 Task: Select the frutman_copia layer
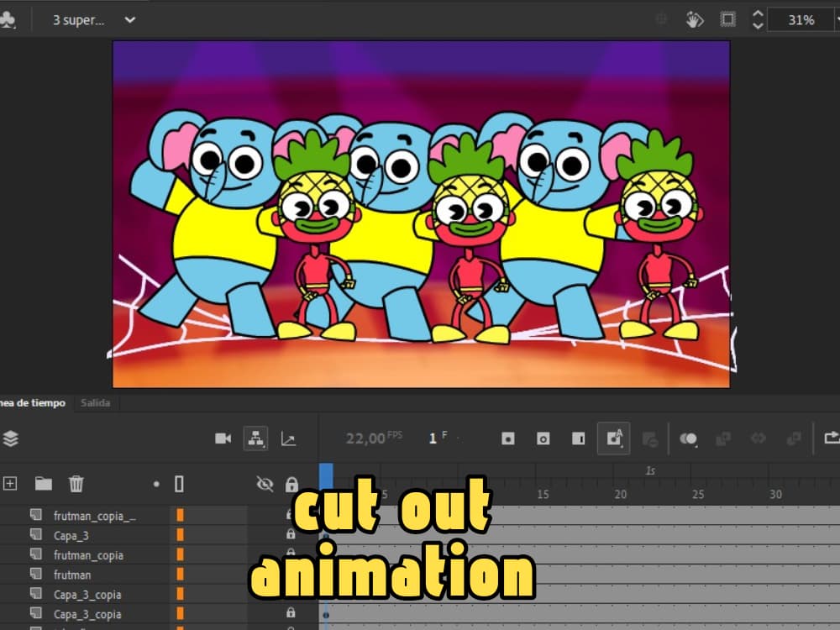click(88, 555)
